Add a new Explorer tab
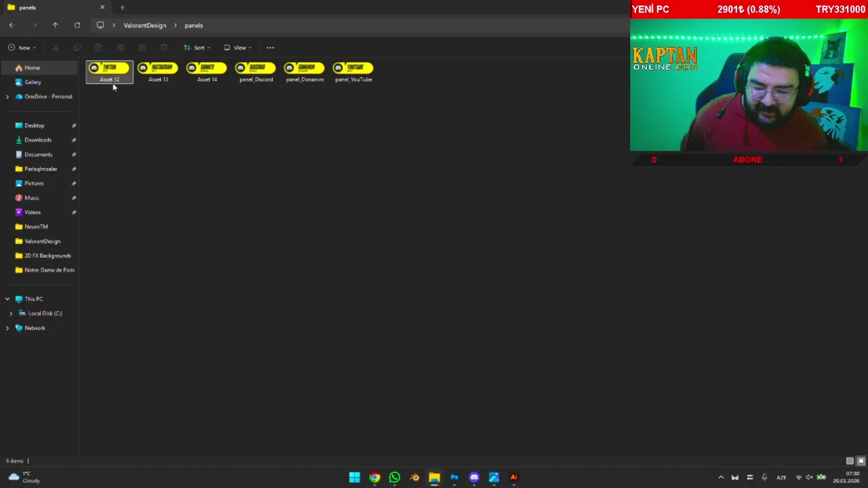The image size is (868, 488). pos(122,7)
